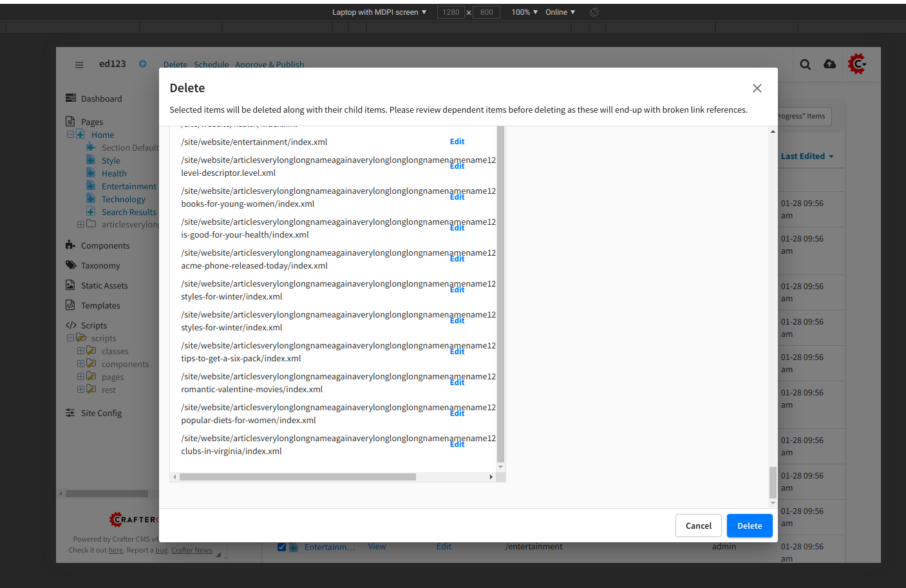Click the Crafter News footer link

[x=192, y=550]
